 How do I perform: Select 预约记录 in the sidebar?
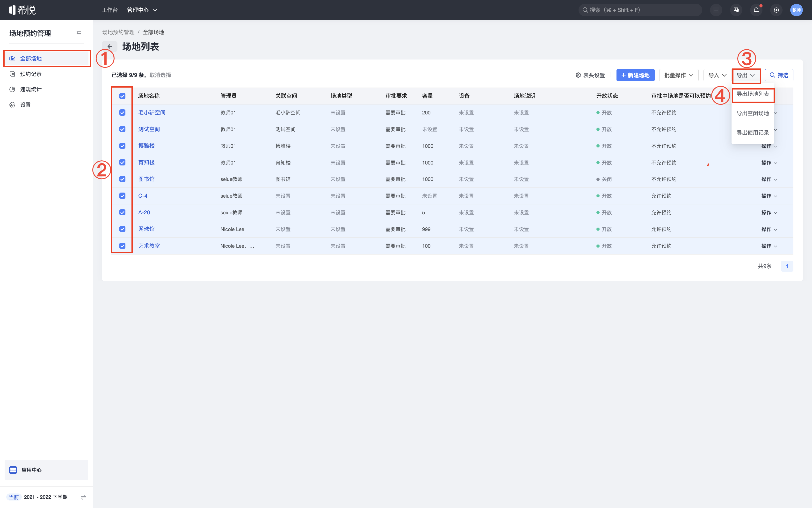[47, 74]
